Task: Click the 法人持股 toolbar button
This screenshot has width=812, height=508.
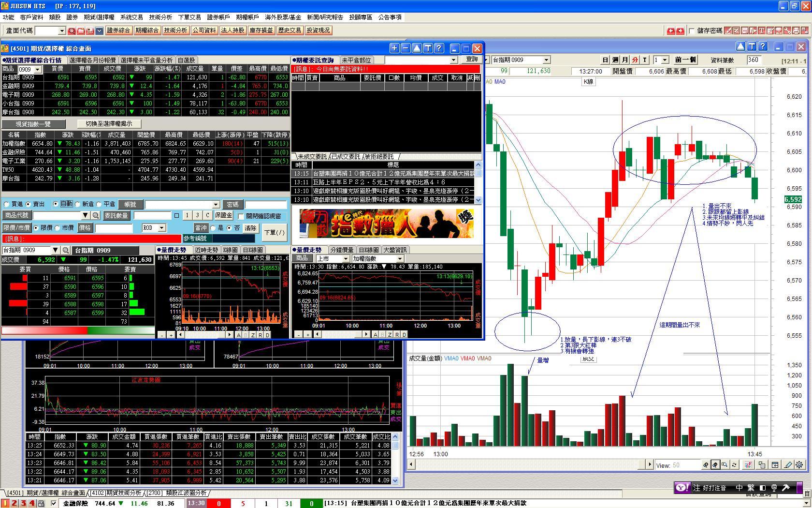Action: click(x=232, y=30)
